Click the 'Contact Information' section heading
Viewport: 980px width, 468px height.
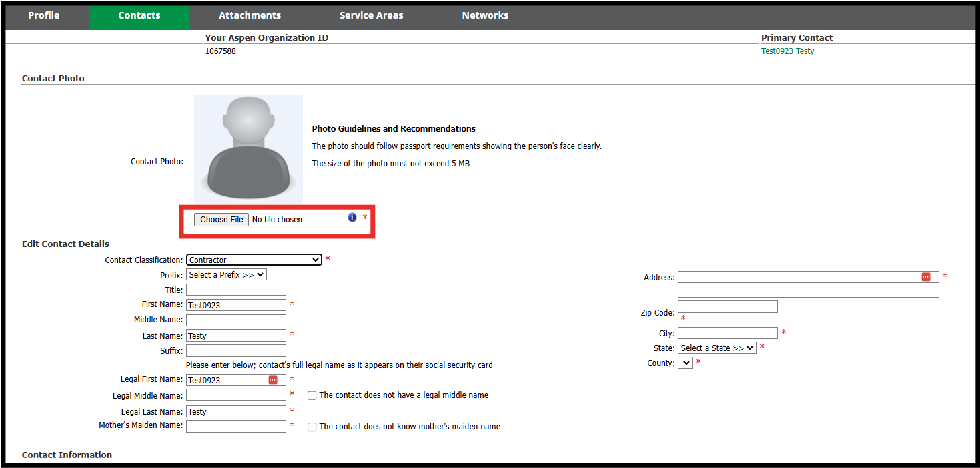click(x=67, y=455)
